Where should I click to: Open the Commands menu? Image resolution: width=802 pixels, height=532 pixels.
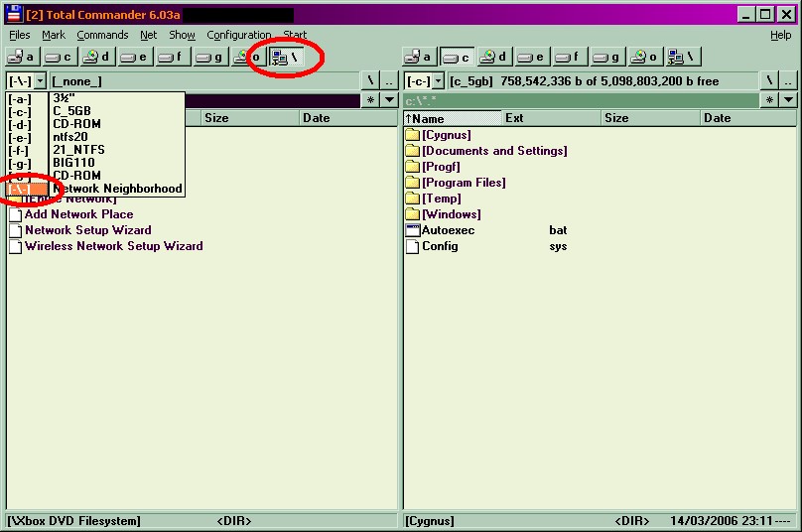click(102, 35)
